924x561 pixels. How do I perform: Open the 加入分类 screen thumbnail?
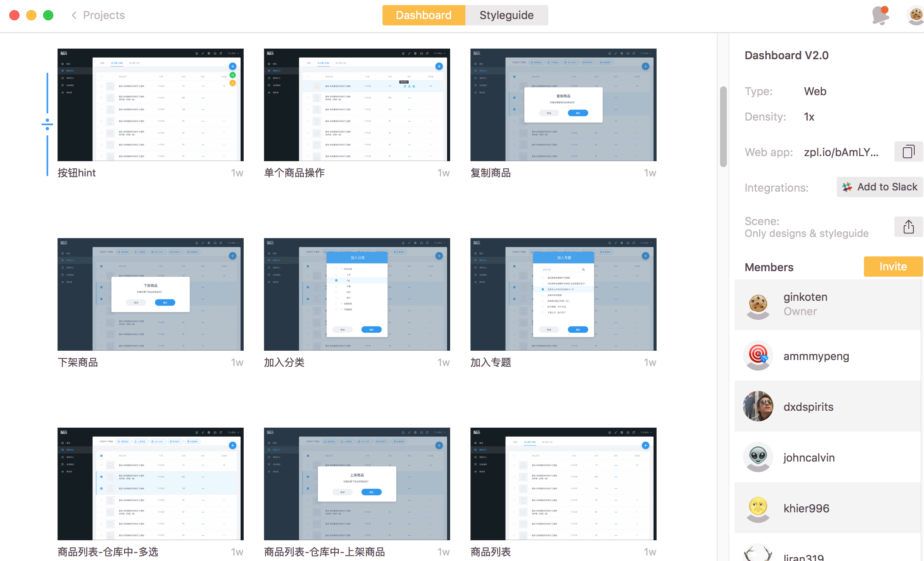[357, 294]
